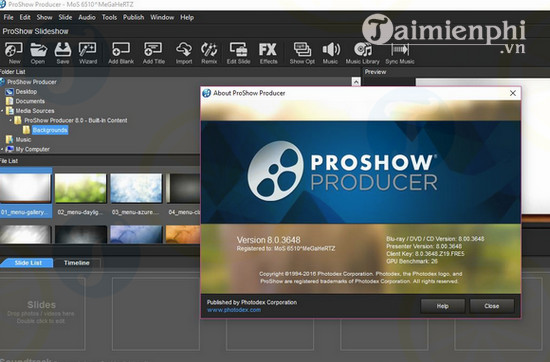The height and width of the screenshot is (362, 550).
Task: Open the Show menu
Action: (x=44, y=17)
